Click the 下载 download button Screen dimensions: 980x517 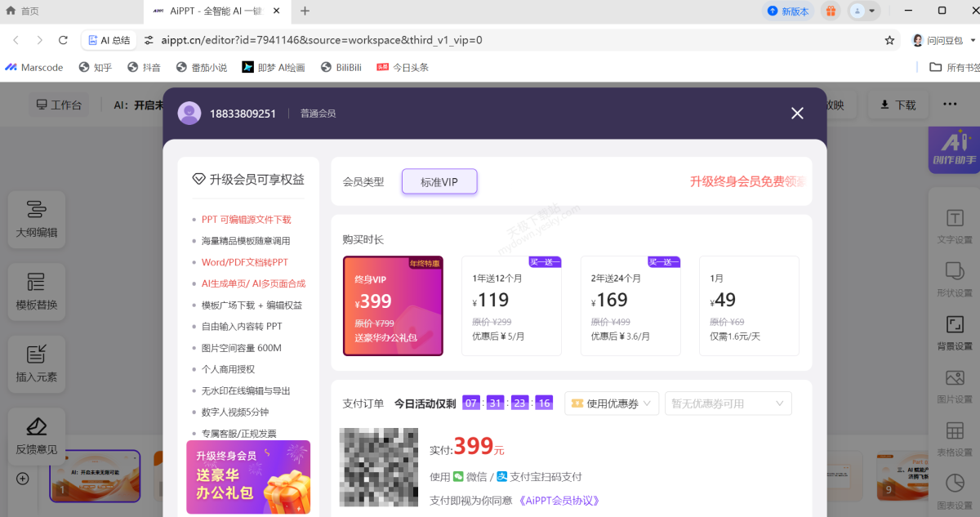[897, 105]
